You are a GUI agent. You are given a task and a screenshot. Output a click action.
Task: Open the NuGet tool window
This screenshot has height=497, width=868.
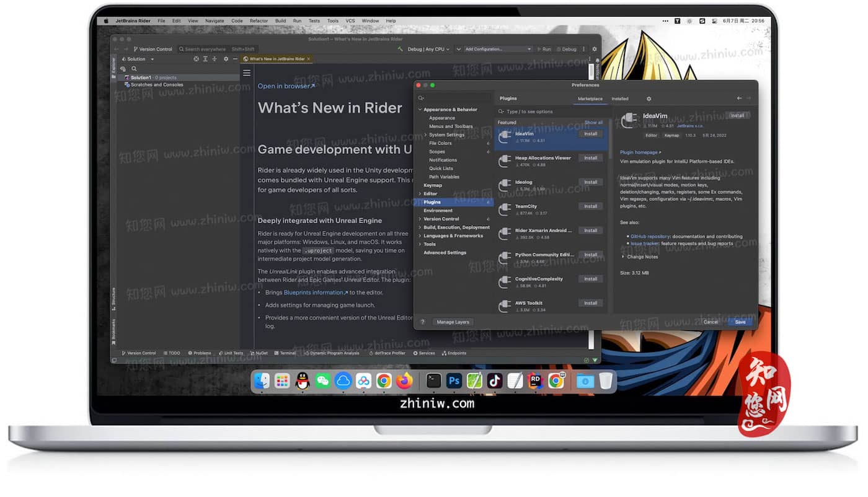pyautogui.click(x=259, y=353)
